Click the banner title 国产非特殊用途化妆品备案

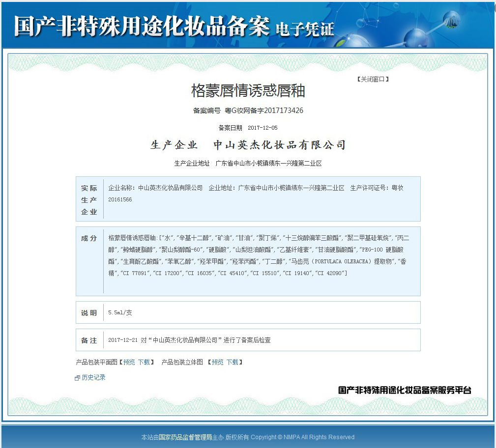tap(142, 26)
